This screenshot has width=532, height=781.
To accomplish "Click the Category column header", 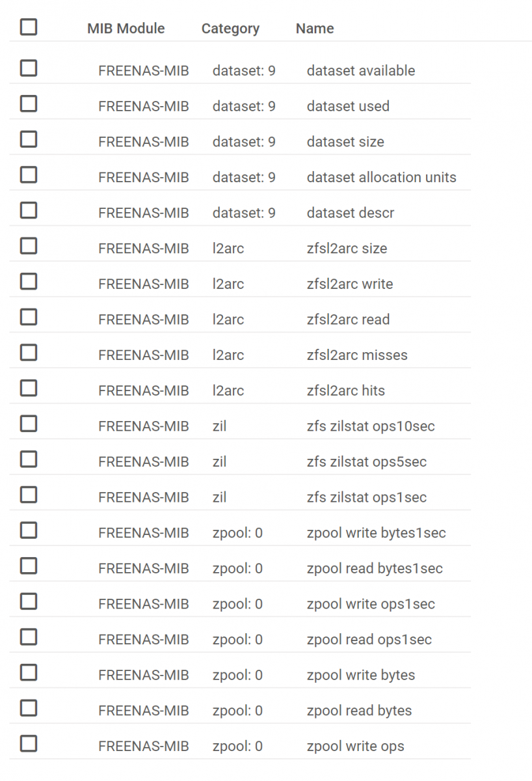I will tap(230, 29).
